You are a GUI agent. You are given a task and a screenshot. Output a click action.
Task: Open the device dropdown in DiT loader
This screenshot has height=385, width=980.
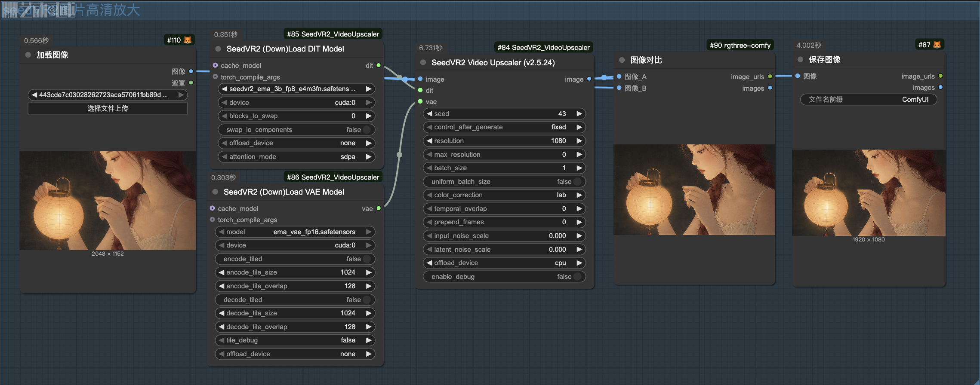(296, 103)
